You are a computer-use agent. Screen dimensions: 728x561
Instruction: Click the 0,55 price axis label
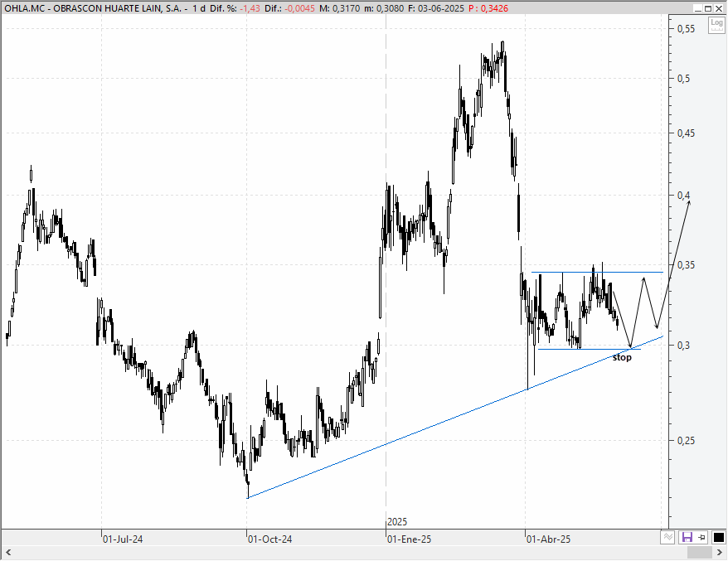point(686,29)
